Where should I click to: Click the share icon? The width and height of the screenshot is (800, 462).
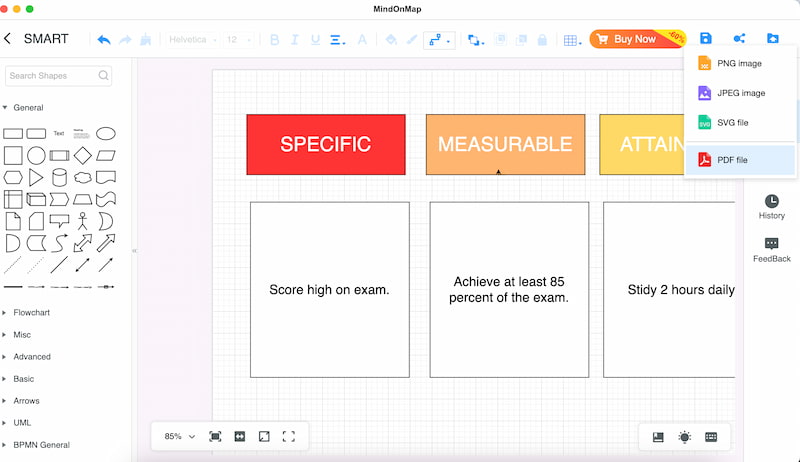pyautogui.click(x=739, y=38)
